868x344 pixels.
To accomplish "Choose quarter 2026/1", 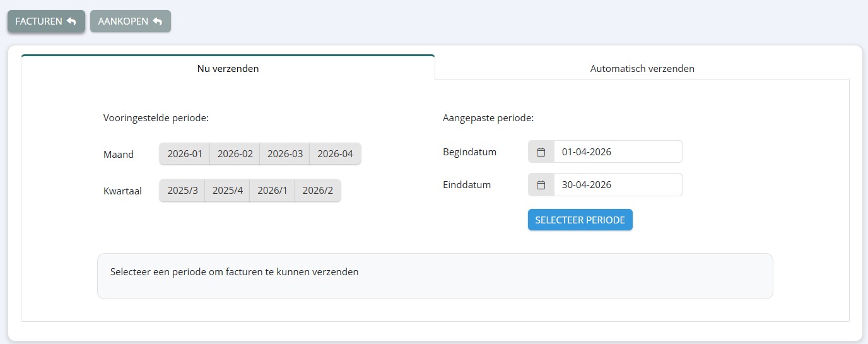I will pyautogui.click(x=273, y=191).
